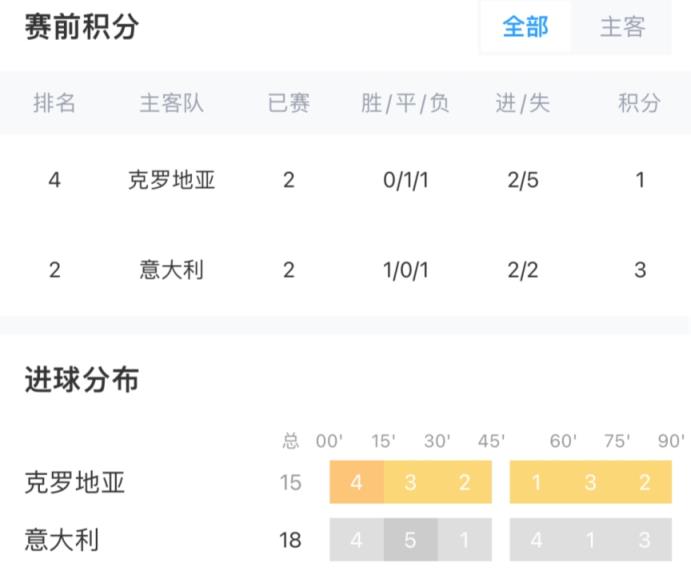Screen dimensions: 691x587
Task: Click the 90' time marker
Action: 671,441
